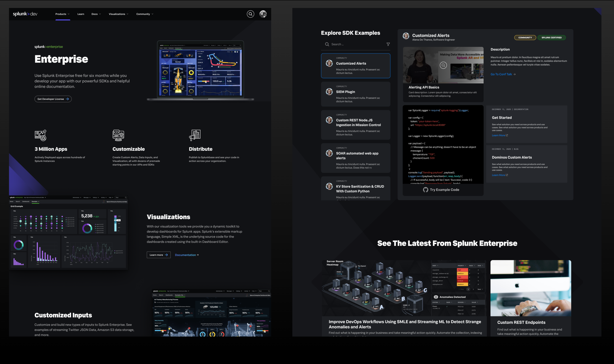Open the Custom REST Endpoints card image
This screenshot has width=614, height=364.
click(531, 288)
